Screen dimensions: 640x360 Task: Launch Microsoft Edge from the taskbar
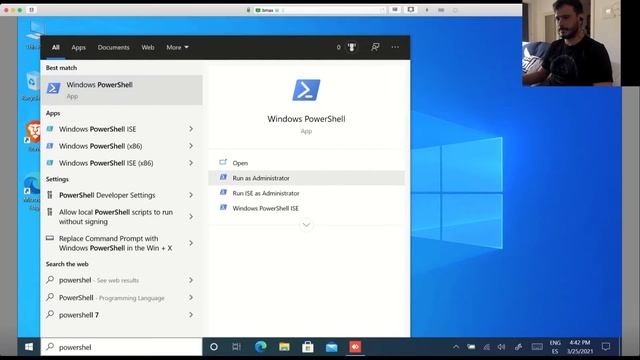coord(260,347)
